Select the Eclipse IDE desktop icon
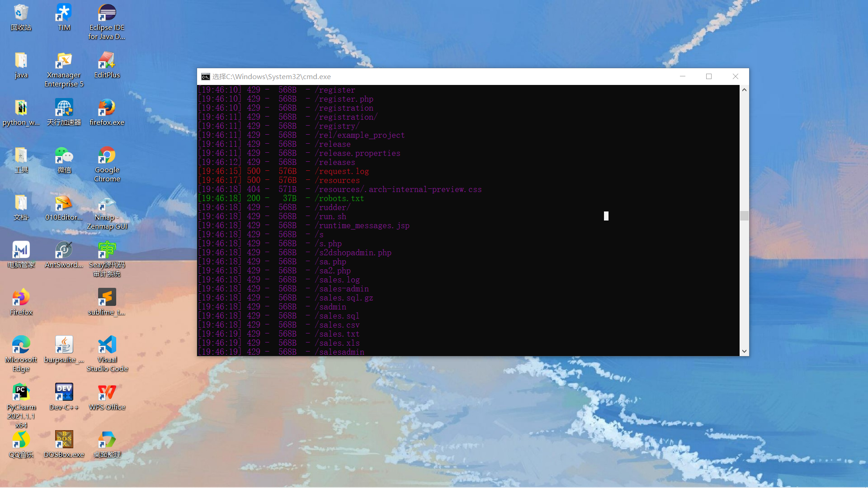Screen dimensions: 868x488 click(x=107, y=14)
